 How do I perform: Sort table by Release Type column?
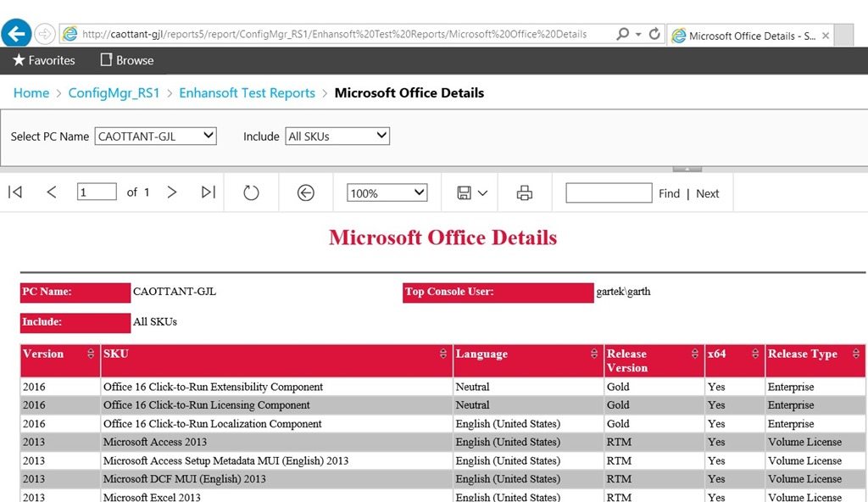tap(856, 354)
